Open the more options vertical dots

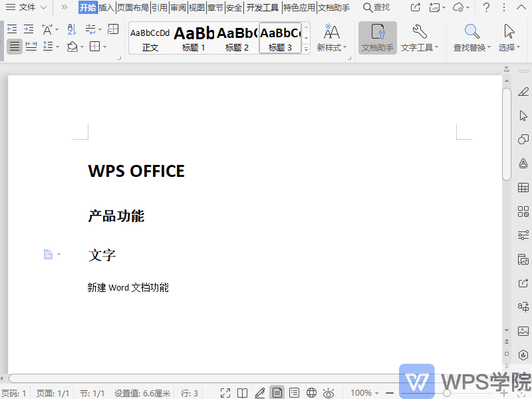[504, 7]
